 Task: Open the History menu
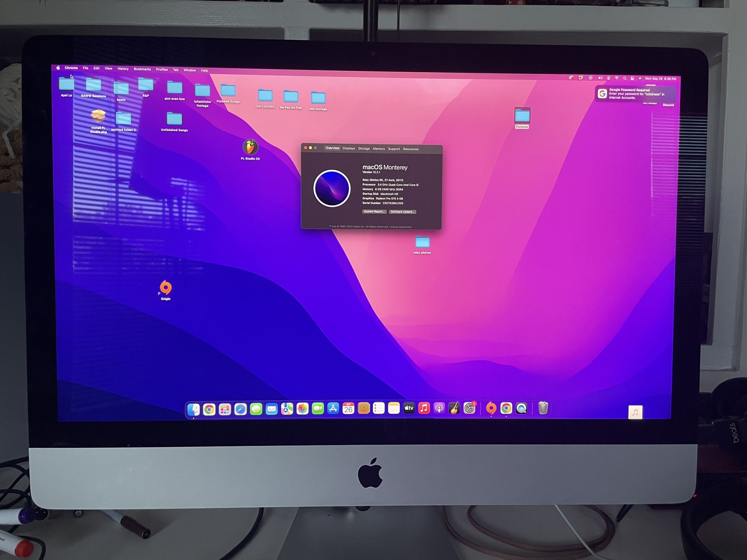tap(123, 69)
